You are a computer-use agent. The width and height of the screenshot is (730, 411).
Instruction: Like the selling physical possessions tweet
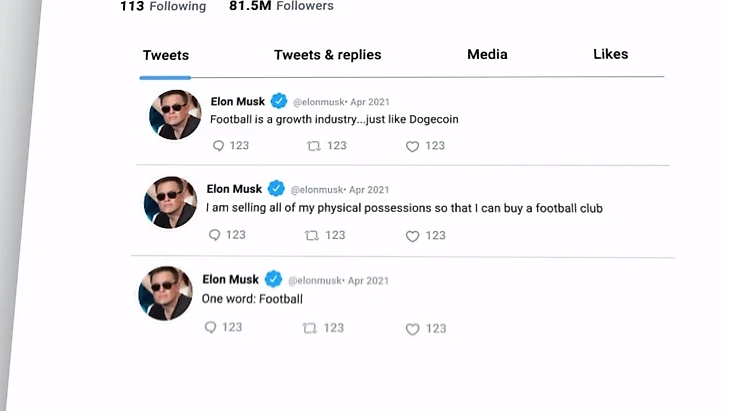click(412, 237)
